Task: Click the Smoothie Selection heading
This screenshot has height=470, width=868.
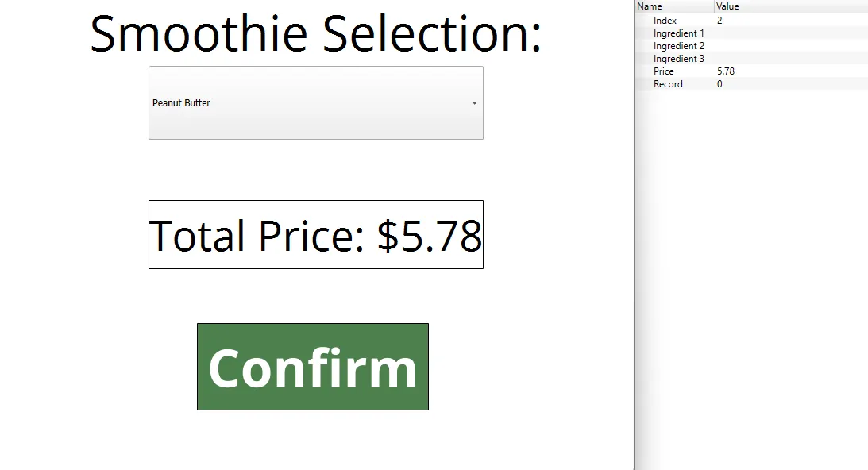Action: 315,33
